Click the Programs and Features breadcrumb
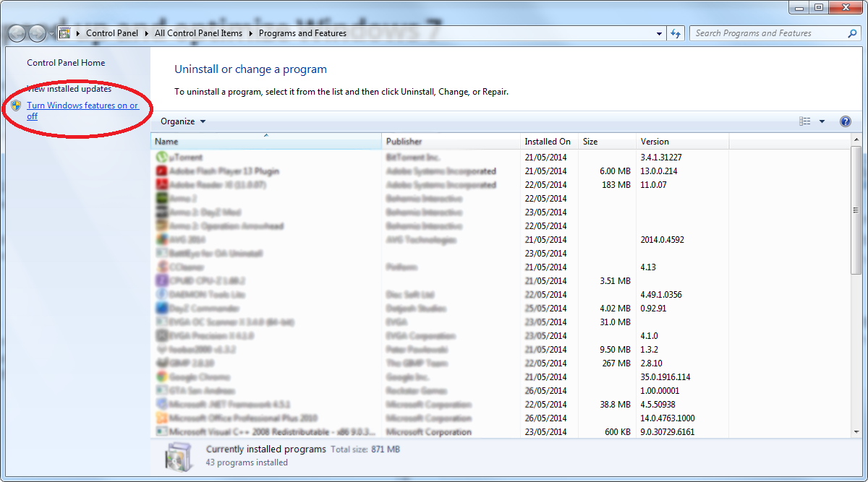 [302, 33]
